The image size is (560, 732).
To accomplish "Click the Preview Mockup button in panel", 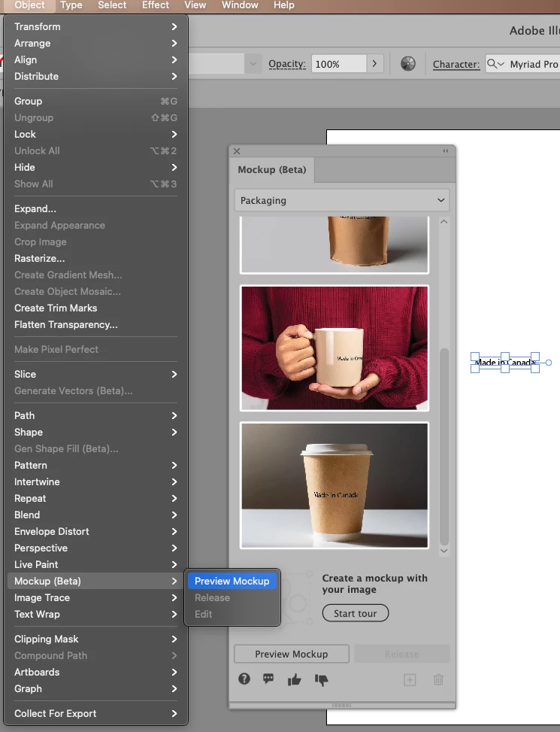I will click(x=292, y=654).
